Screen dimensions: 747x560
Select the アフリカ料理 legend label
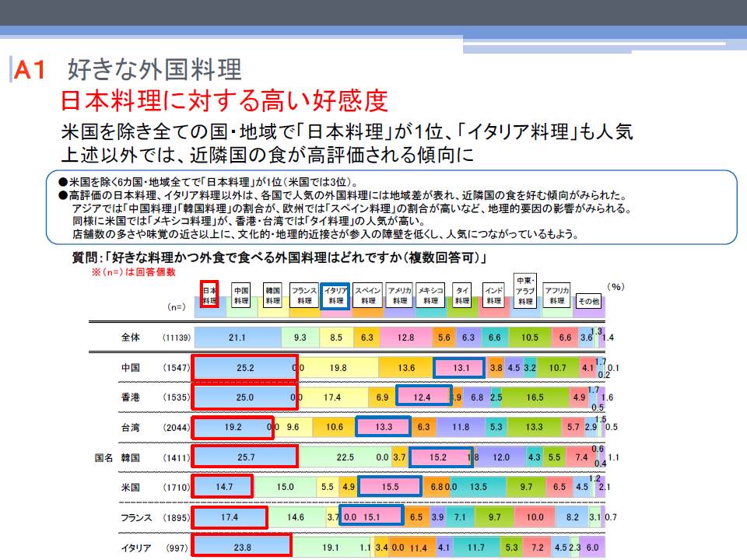pyautogui.click(x=557, y=295)
